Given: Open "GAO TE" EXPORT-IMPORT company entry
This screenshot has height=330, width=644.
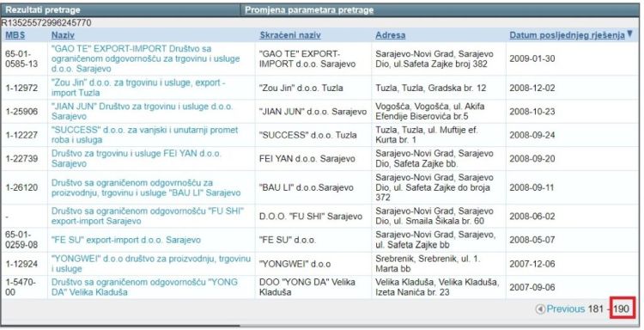Looking at the screenshot, I should coord(145,58).
